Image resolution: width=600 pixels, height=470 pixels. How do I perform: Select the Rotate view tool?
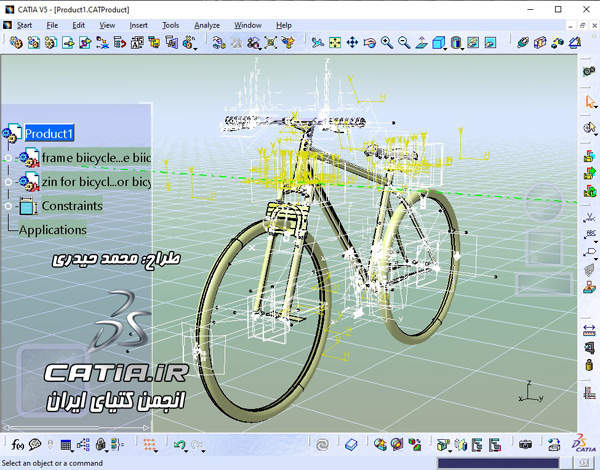click(370, 42)
